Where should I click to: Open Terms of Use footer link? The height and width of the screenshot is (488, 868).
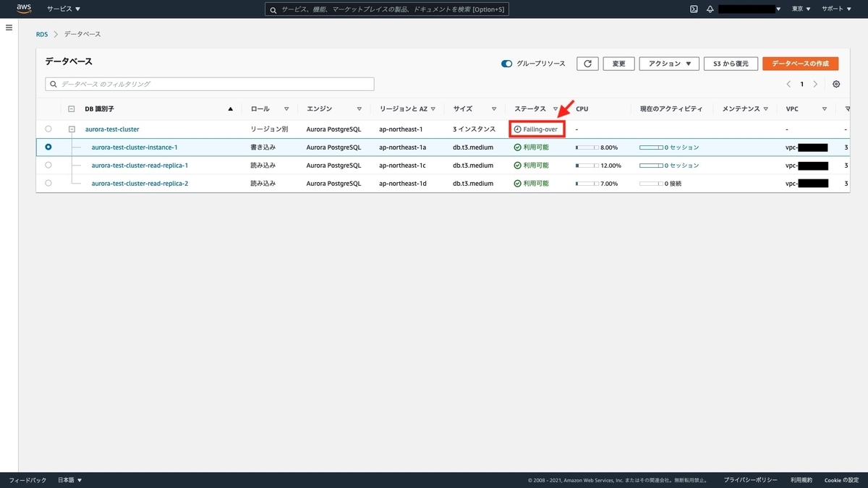click(801, 480)
